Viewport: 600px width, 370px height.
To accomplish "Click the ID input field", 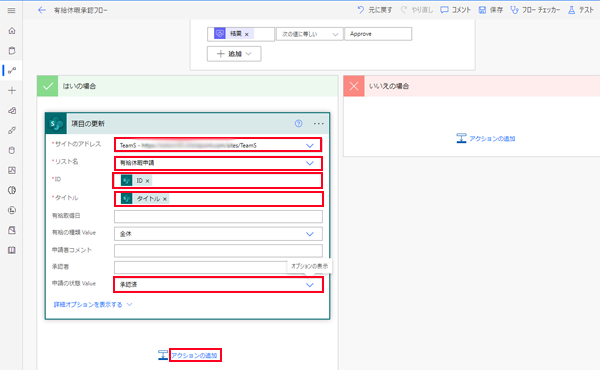I will coord(218,181).
